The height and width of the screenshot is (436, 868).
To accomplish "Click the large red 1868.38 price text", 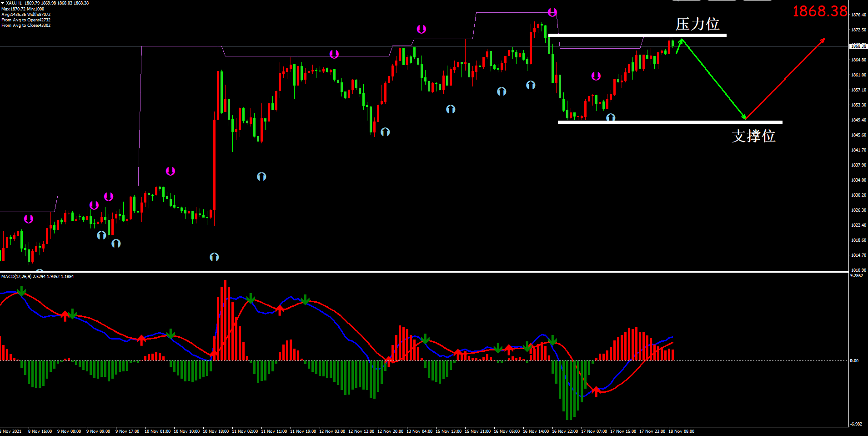I will pos(819,11).
